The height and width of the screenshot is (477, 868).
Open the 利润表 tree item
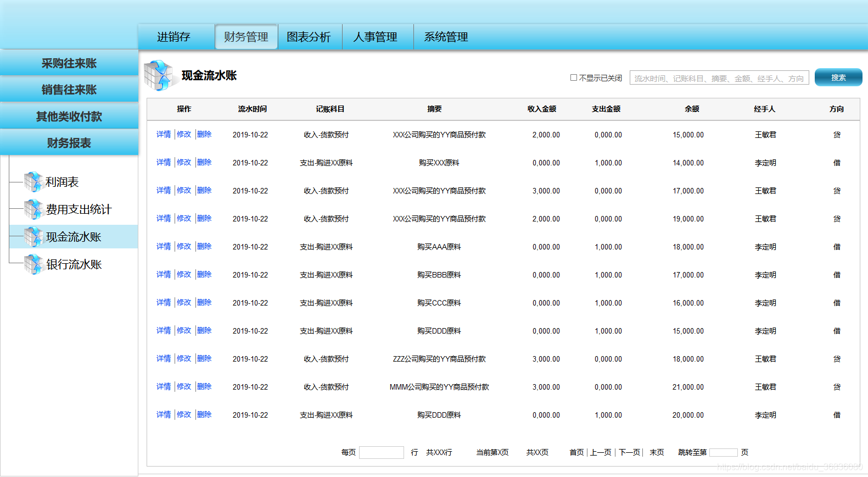click(62, 182)
